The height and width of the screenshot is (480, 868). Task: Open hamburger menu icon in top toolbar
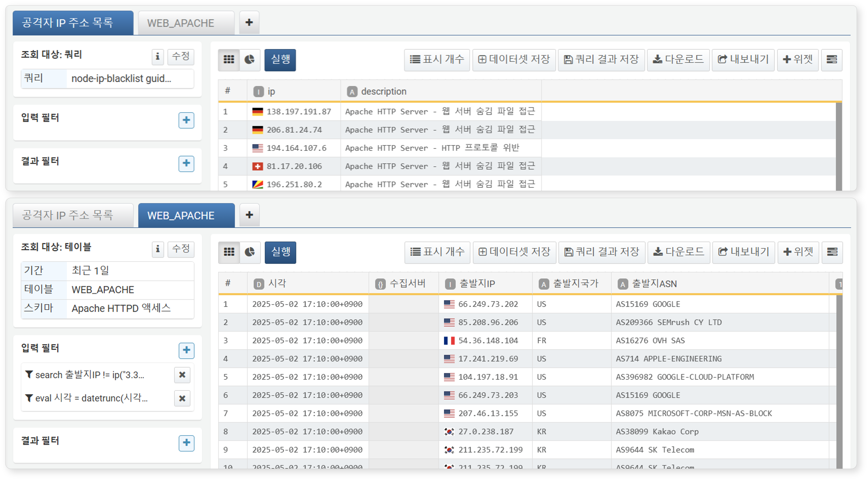832,60
